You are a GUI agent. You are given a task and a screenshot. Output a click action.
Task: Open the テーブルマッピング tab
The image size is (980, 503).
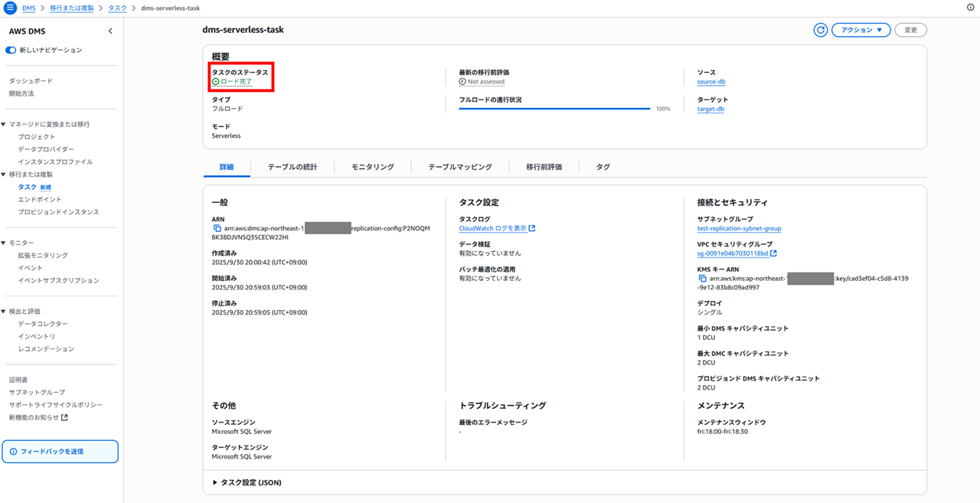pyautogui.click(x=460, y=167)
